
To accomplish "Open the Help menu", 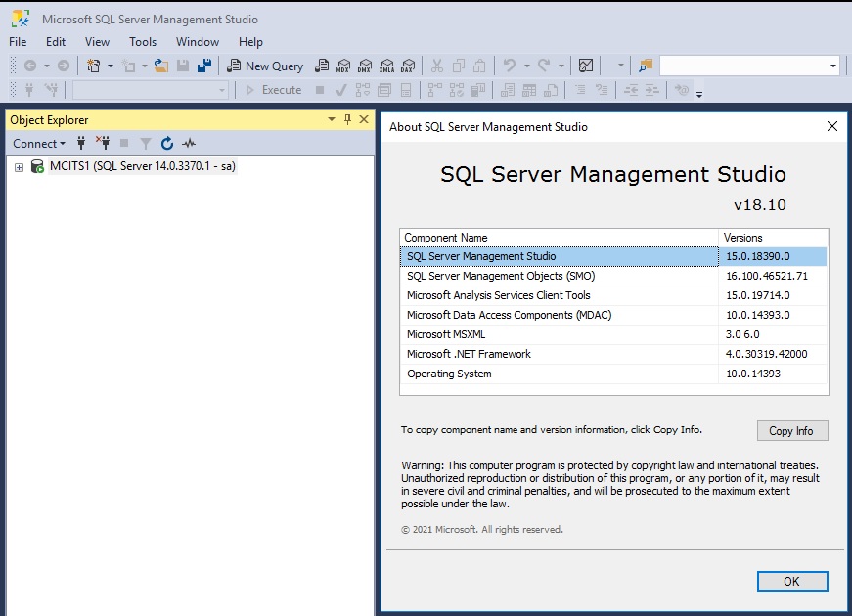I will click(x=250, y=42).
